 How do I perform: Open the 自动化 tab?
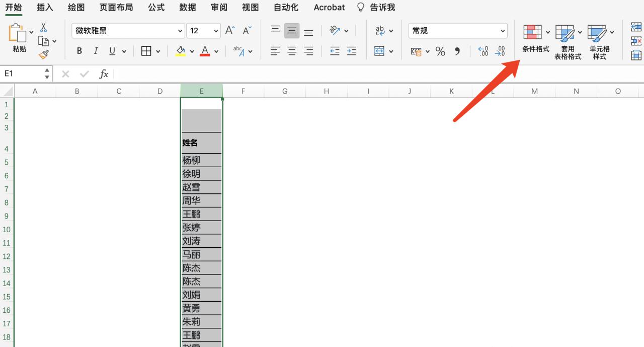pyautogui.click(x=286, y=7)
